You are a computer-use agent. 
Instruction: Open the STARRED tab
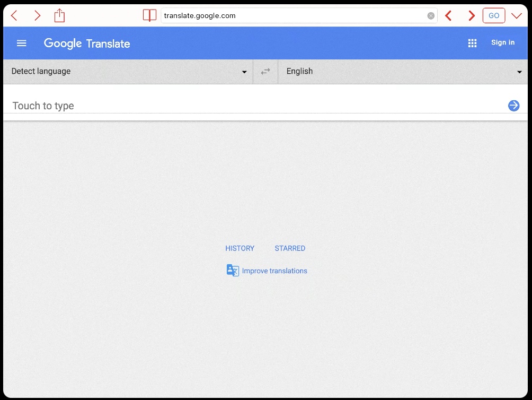pos(290,248)
